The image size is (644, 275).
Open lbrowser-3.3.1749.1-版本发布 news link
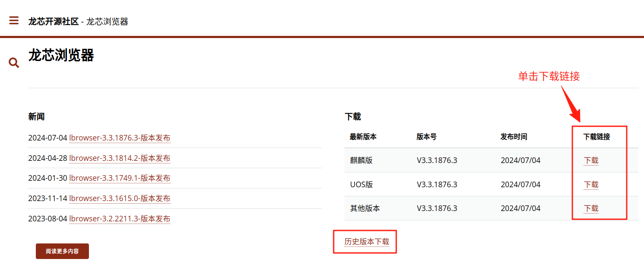(x=120, y=178)
